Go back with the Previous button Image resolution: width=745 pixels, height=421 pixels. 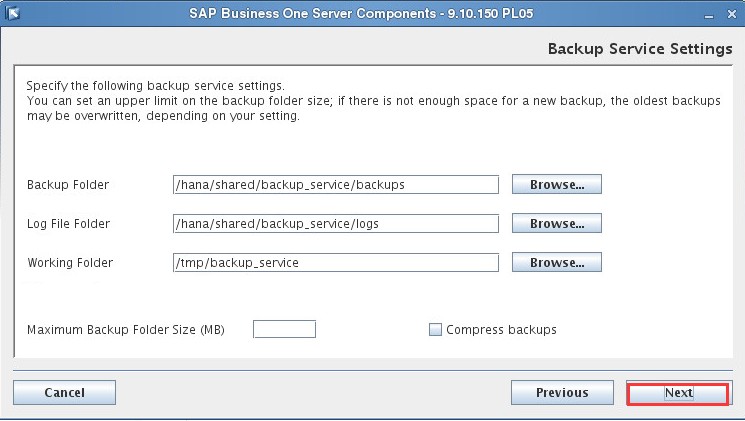562,392
